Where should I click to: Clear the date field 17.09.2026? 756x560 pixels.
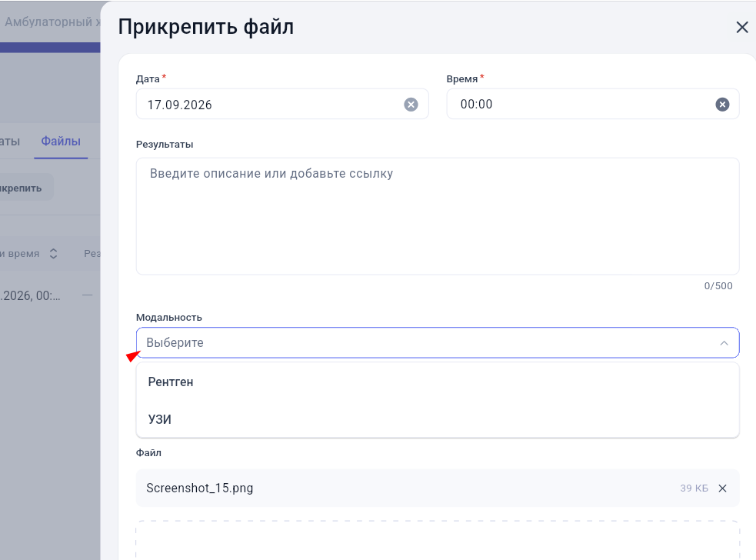click(x=411, y=104)
